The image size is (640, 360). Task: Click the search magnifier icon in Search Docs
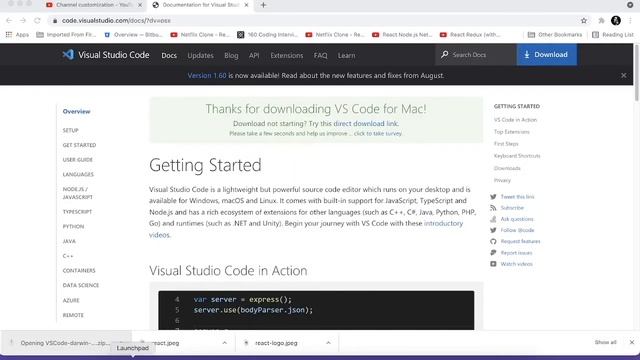[x=444, y=54]
